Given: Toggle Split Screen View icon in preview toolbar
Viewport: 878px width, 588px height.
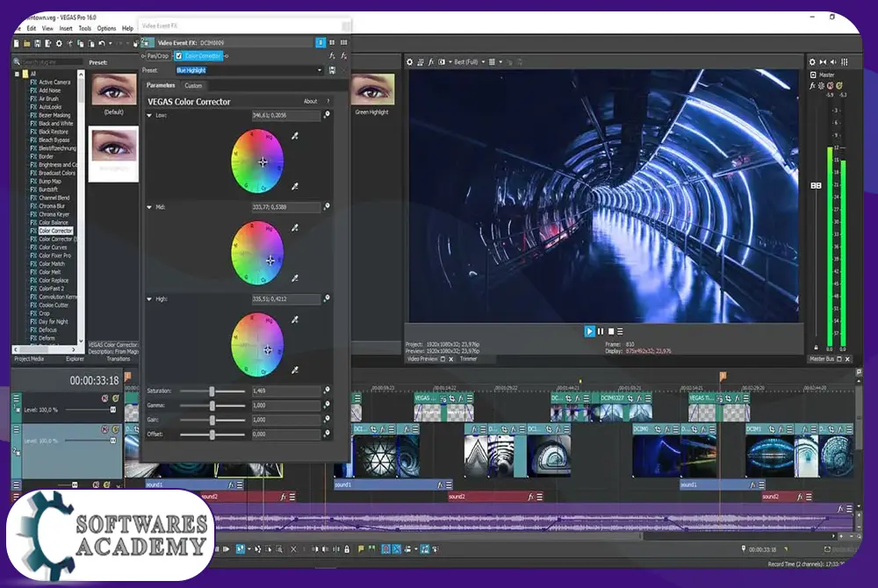Looking at the screenshot, I should pos(442,62).
